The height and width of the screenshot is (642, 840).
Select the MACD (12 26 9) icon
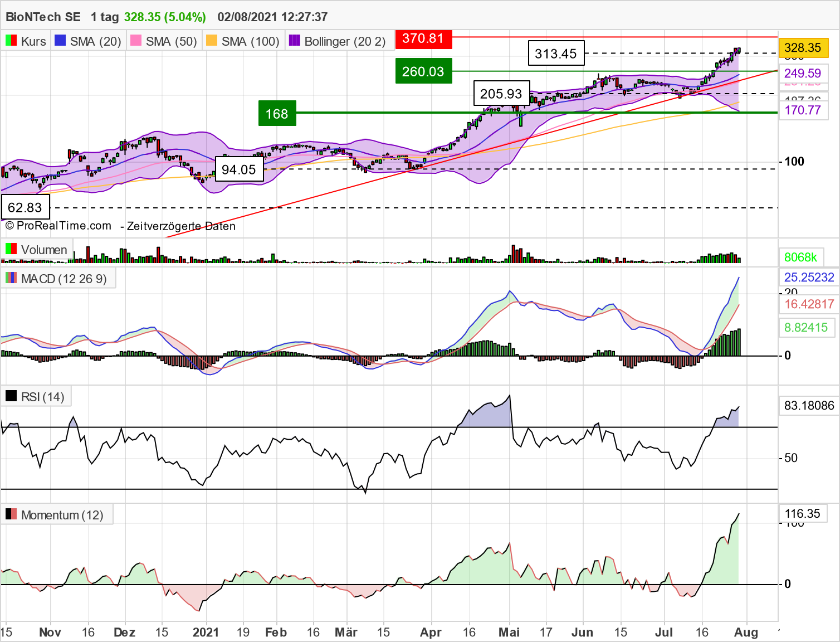point(10,278)
